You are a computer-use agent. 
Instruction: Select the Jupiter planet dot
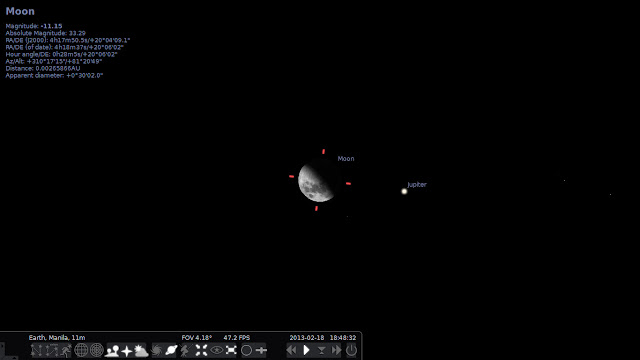[x=404, y=191]
